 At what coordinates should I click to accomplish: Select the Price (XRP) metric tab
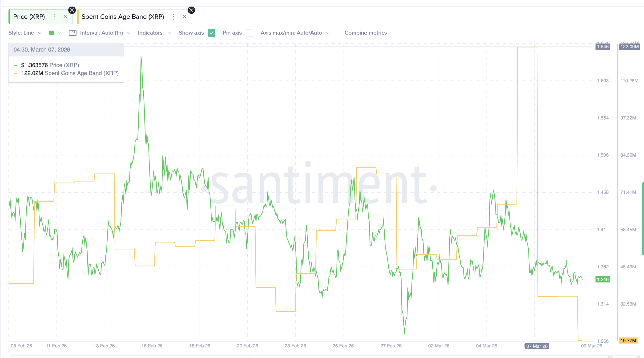coord(29,17)
